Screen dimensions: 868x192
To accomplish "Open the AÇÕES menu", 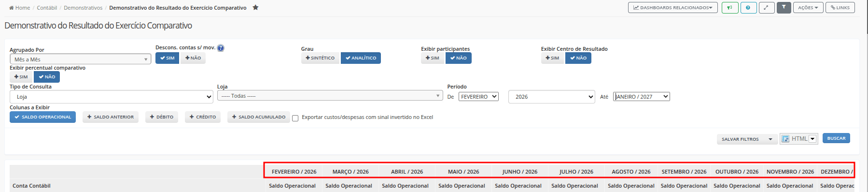I will [x=808, y=8].
